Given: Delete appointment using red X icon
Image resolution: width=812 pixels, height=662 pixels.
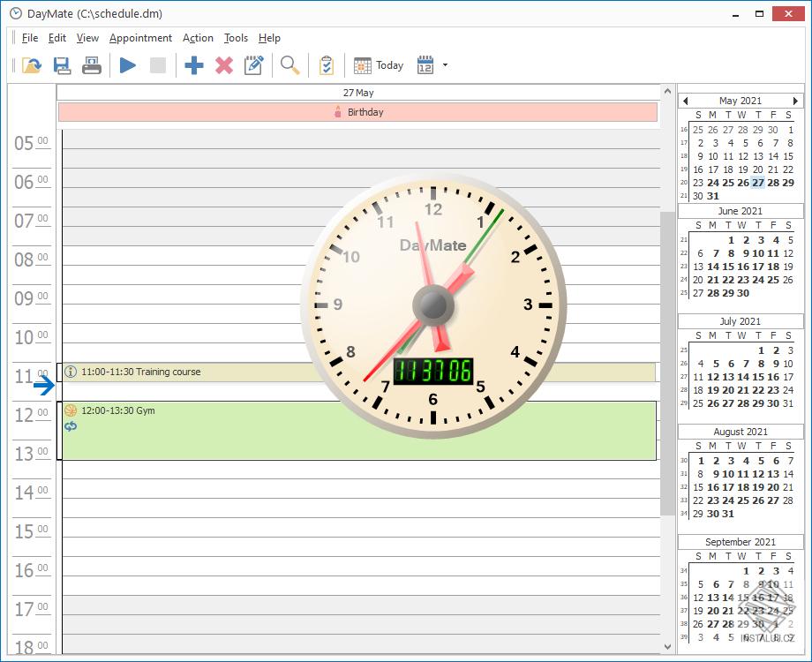Looking at the screenshot, I should [223, 66].
